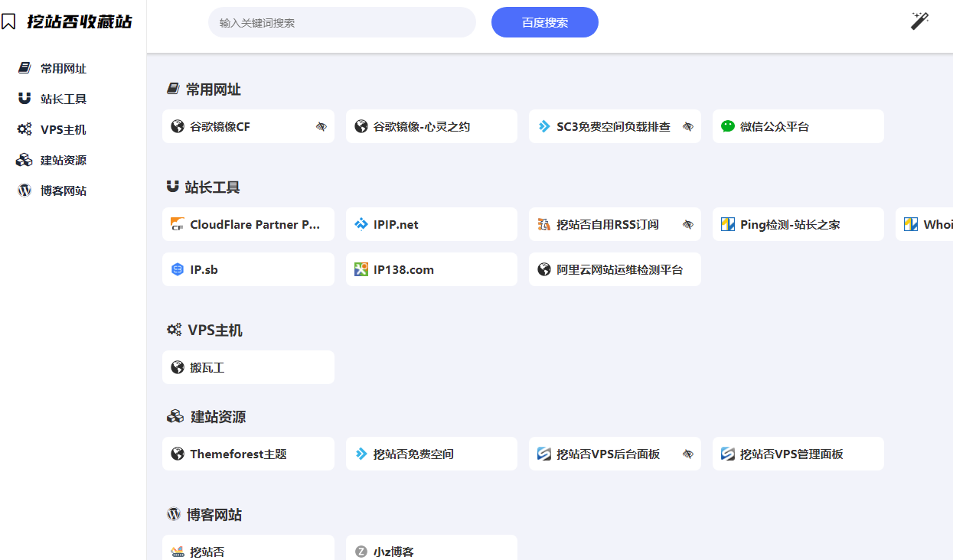The width and height of the screenshot is (953, 560).
Task: Click the 百度搜索 search button
Action: coord(545,22)
